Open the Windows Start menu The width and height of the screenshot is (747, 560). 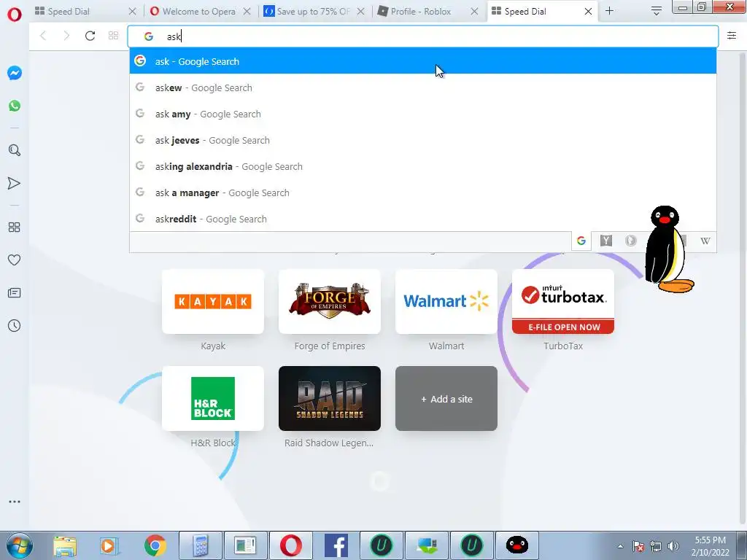19,545
